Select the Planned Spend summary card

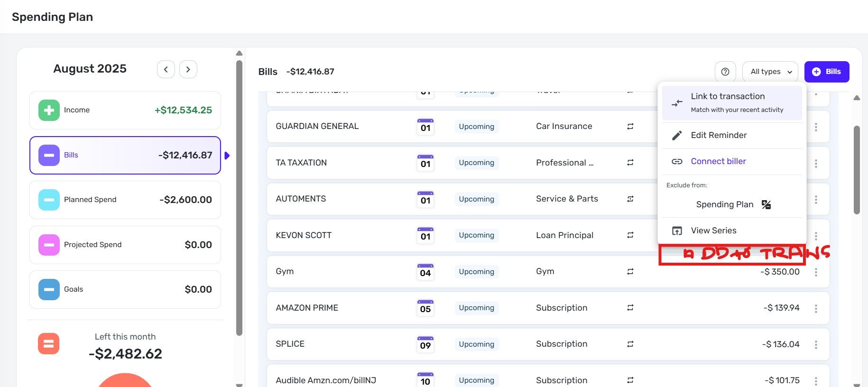[x=125, y=200]
